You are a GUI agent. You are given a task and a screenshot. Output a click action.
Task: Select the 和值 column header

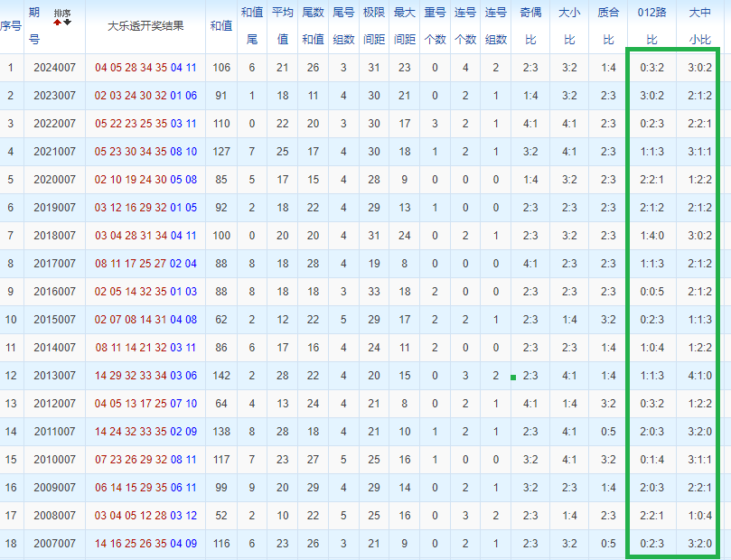point(221,25)
